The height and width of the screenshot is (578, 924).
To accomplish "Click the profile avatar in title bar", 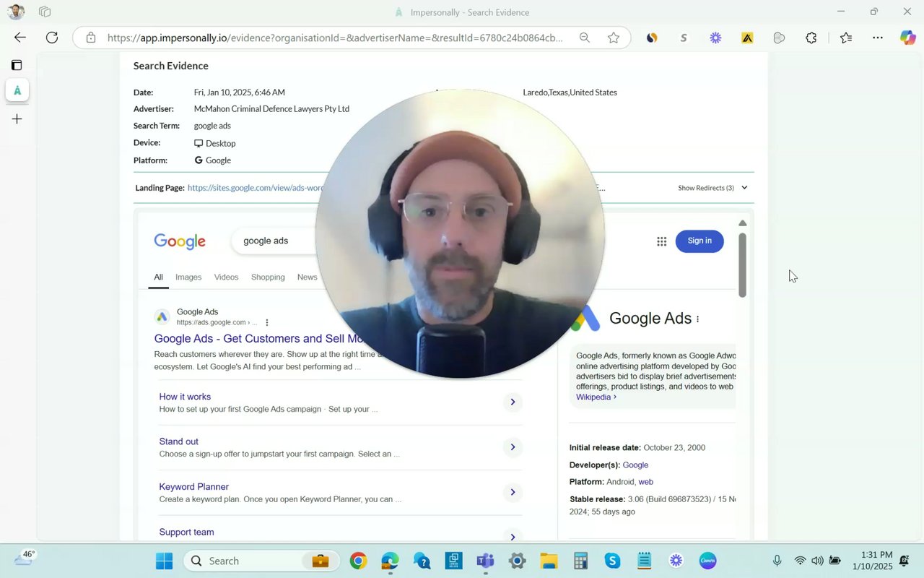I will pyautogui.click(x=15, y=12).
